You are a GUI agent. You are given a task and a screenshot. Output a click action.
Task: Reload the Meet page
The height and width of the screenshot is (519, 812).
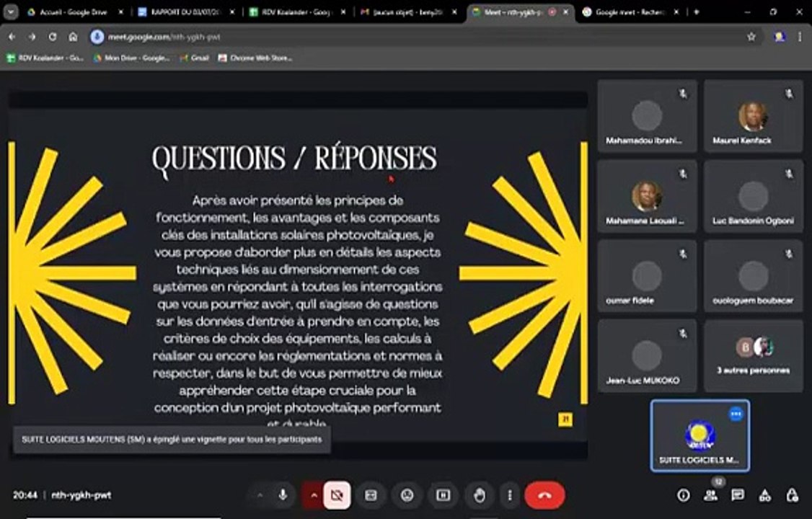coord(53,37)
